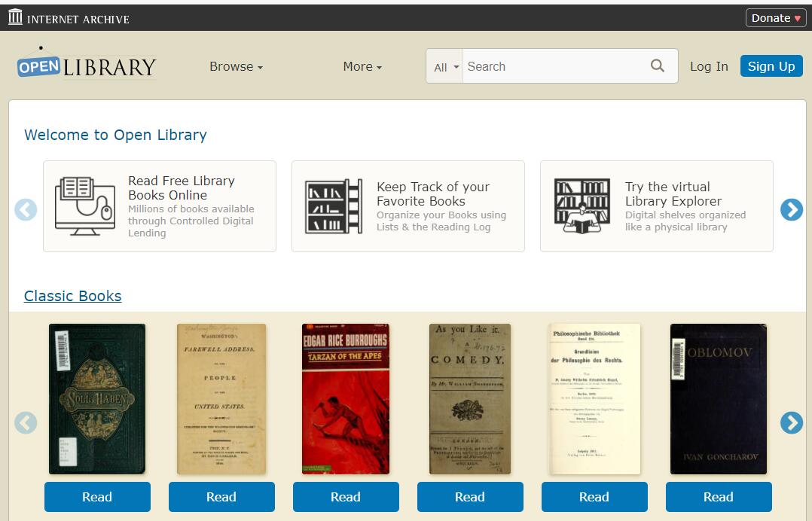Click the Library Explorer reader icon
The image size is (812, 521).
582,206
